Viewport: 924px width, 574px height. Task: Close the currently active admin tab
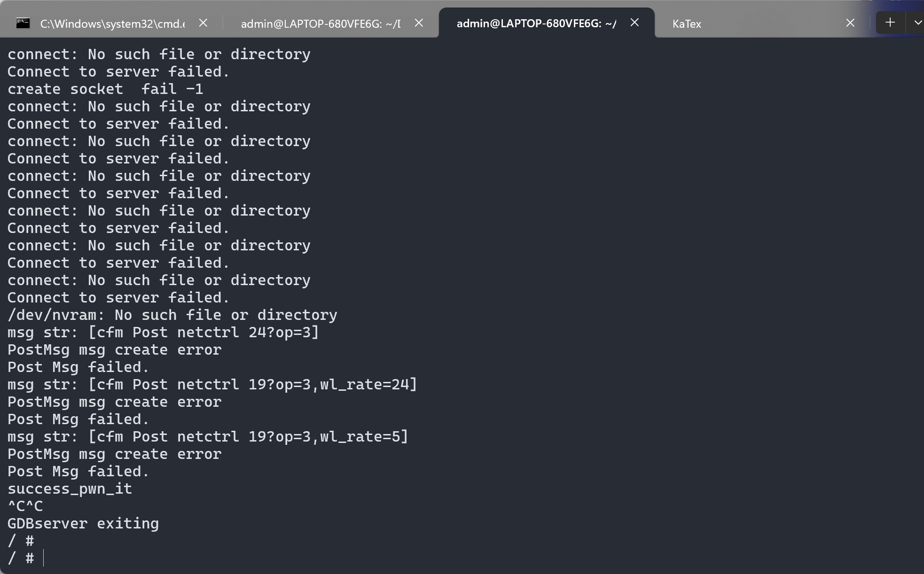coord(634,22)
